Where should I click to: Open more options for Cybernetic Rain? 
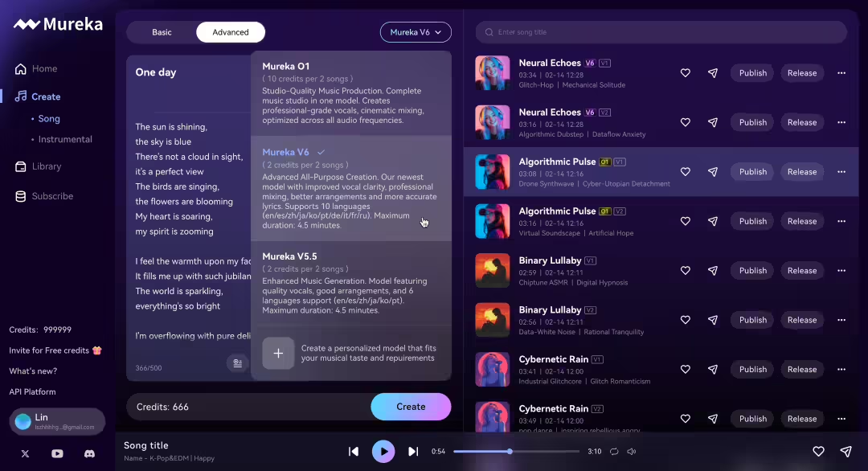(841, 369)
